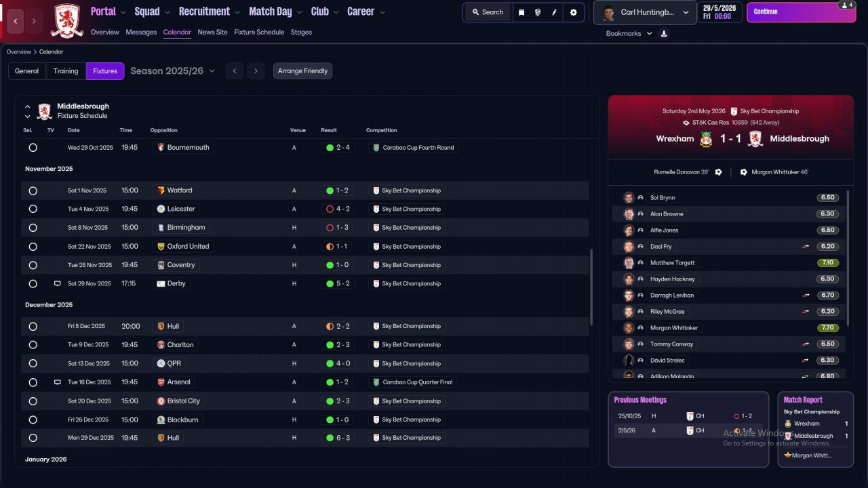This screenshot has width=868, height=488.
Task: Switch to the General tab
Action: pyautogui.click(x=27, y=71)
